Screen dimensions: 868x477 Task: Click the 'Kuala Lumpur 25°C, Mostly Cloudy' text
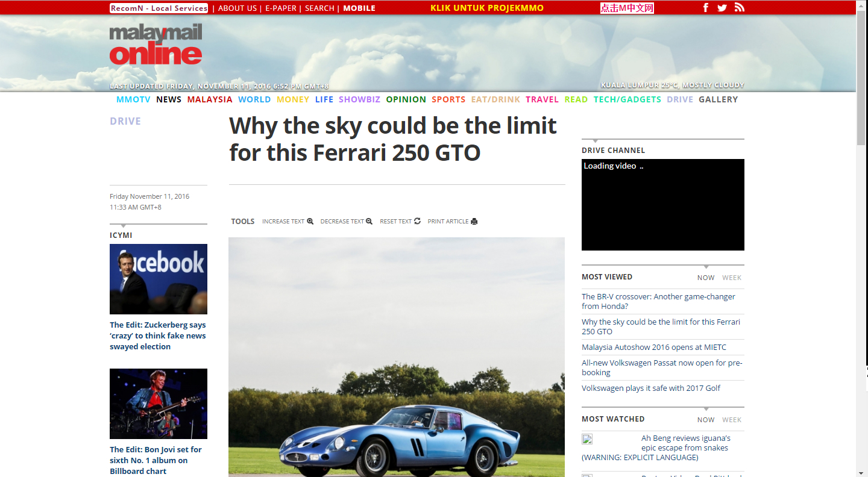click(x=673, y=86)
